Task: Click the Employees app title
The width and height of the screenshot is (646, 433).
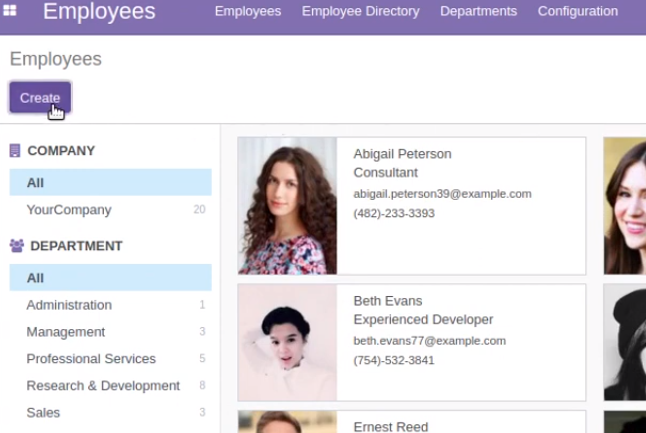Action: pos(99,11)
